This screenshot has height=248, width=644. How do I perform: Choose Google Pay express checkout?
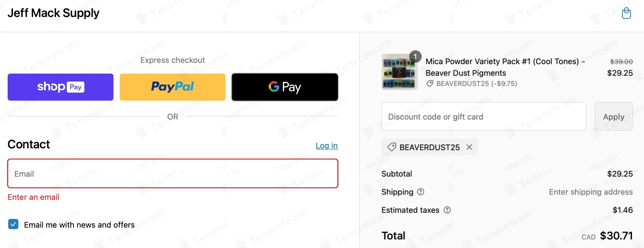tap(285, 87)
